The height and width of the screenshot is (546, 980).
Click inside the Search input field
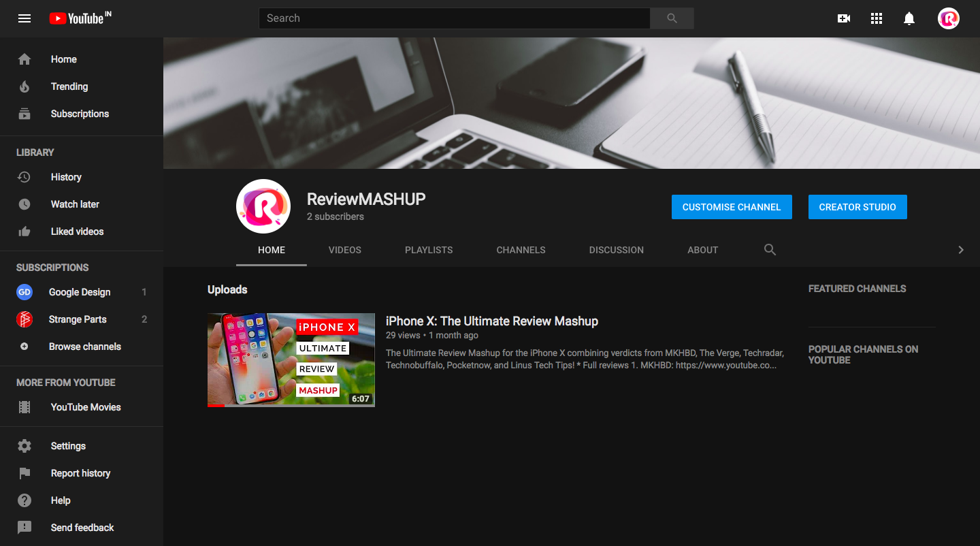(454, 18)
